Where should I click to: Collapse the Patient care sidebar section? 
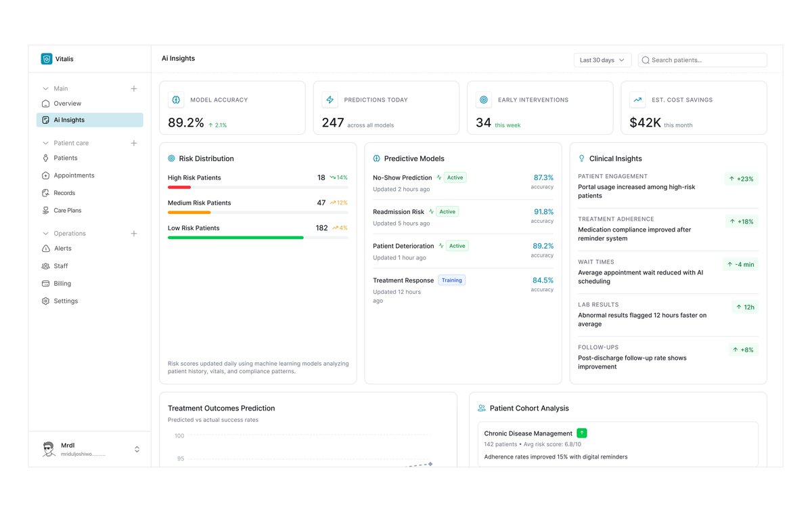pyautogui.click(x=45, y=143)
